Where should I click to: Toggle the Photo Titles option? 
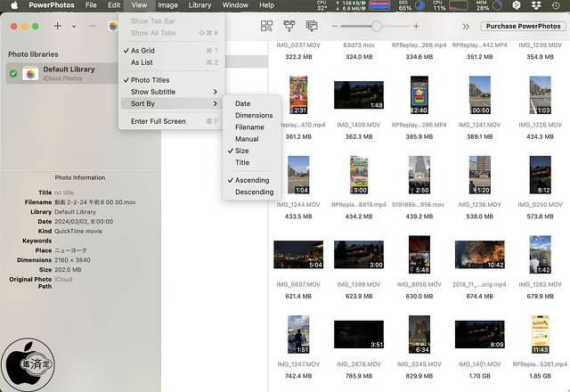tap(150, 80)
